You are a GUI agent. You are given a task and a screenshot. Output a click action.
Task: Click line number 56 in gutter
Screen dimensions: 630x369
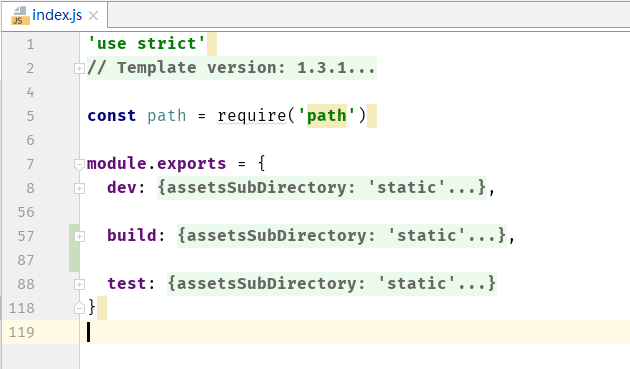click(x=26, y=212)
